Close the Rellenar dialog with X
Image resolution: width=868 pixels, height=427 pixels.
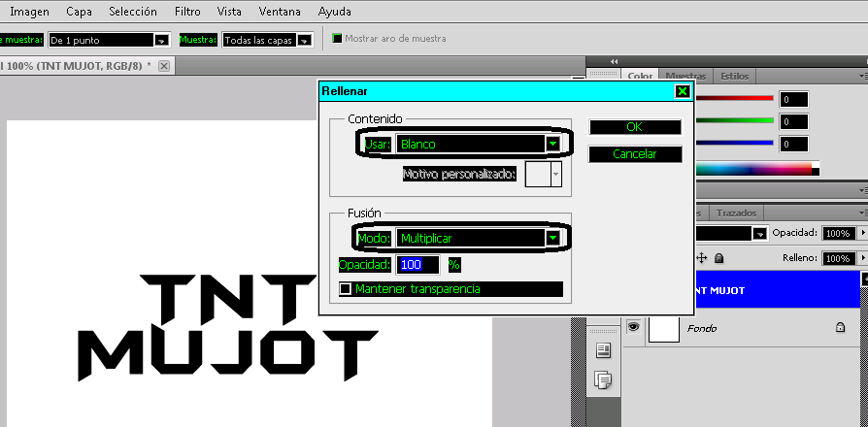(682, 91)
